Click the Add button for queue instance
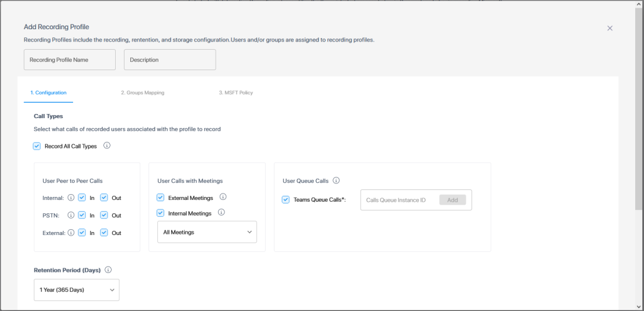 452,200
